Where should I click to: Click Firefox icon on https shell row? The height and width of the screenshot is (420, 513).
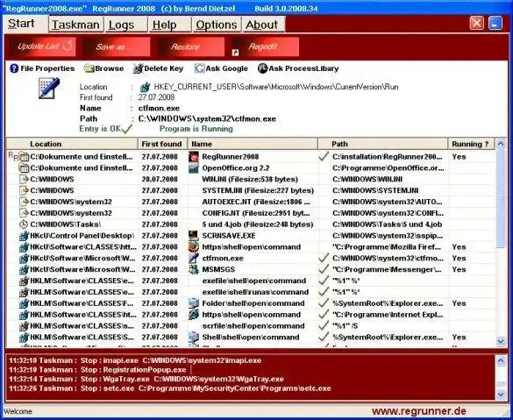[194, 247]
